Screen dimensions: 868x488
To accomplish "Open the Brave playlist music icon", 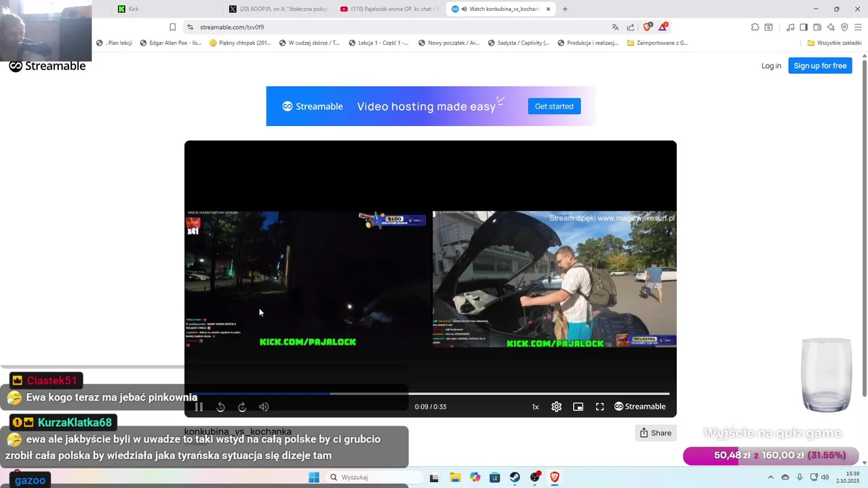I will (x=790, y=27).
